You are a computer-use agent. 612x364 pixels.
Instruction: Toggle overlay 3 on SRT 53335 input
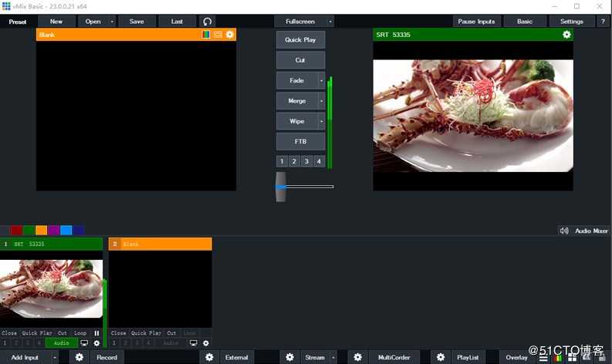(27, 343)
